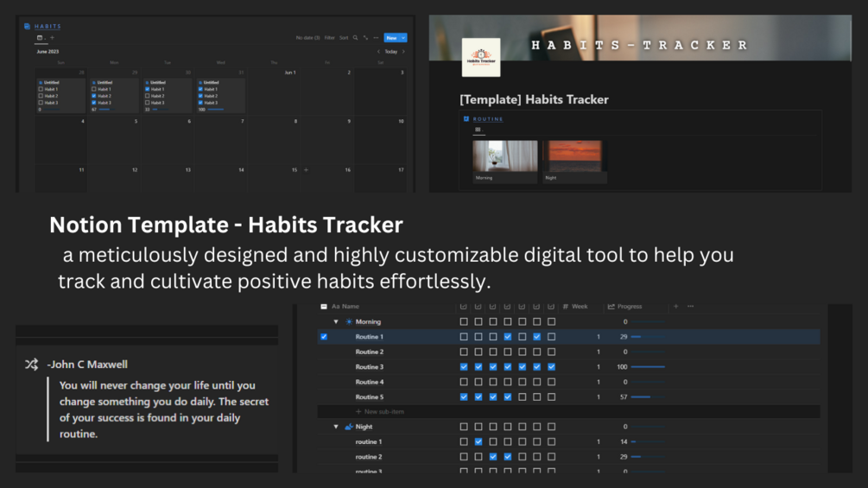Uncheck Habit 3 on the May 31 card
868x488 pixels.
click(x=200, y=103)
